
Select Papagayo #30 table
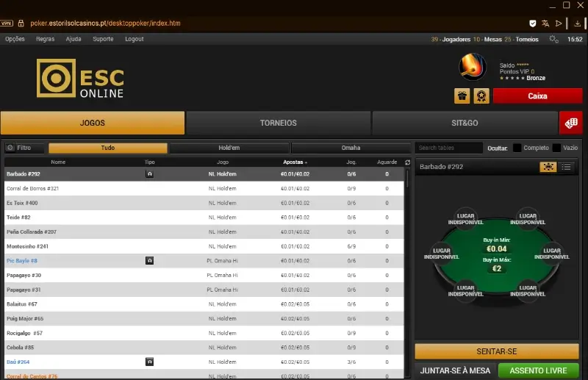(204, 276)
